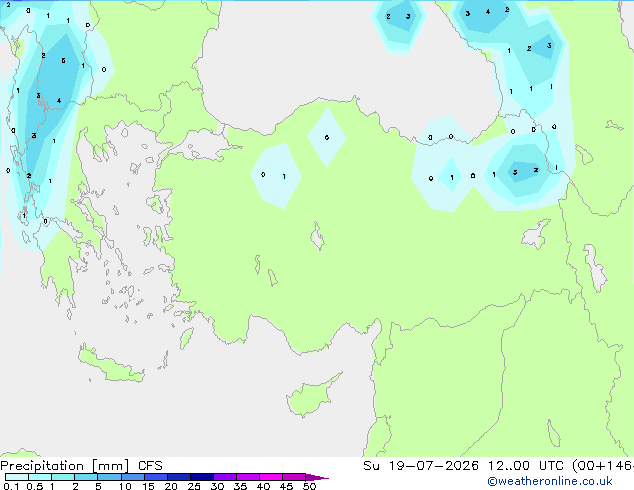Click the 5–10 mm legend swatch
Viewport: 634px width, 490px height.
click(109, 477)
